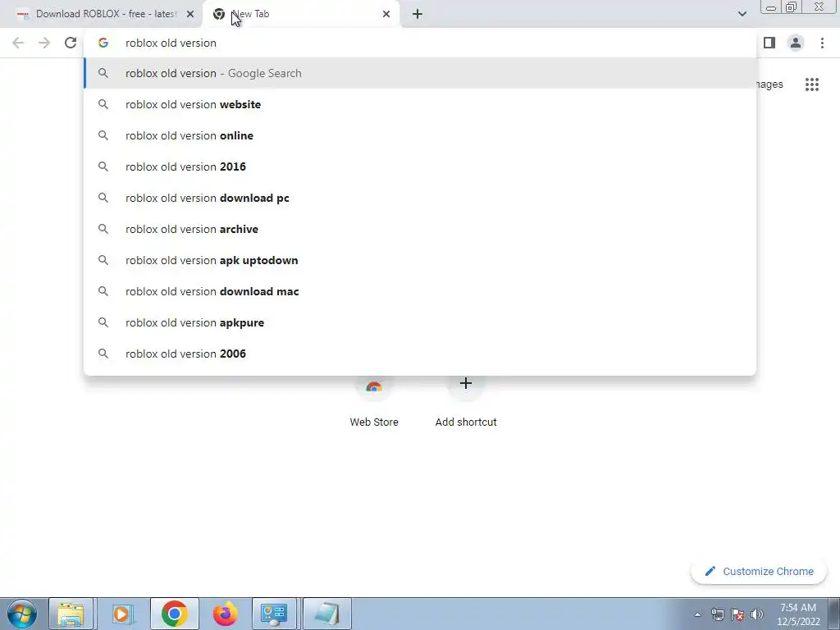Choose suggestion roblox old version online
This screenshot has height=630, width=840.
coord(420,135)
